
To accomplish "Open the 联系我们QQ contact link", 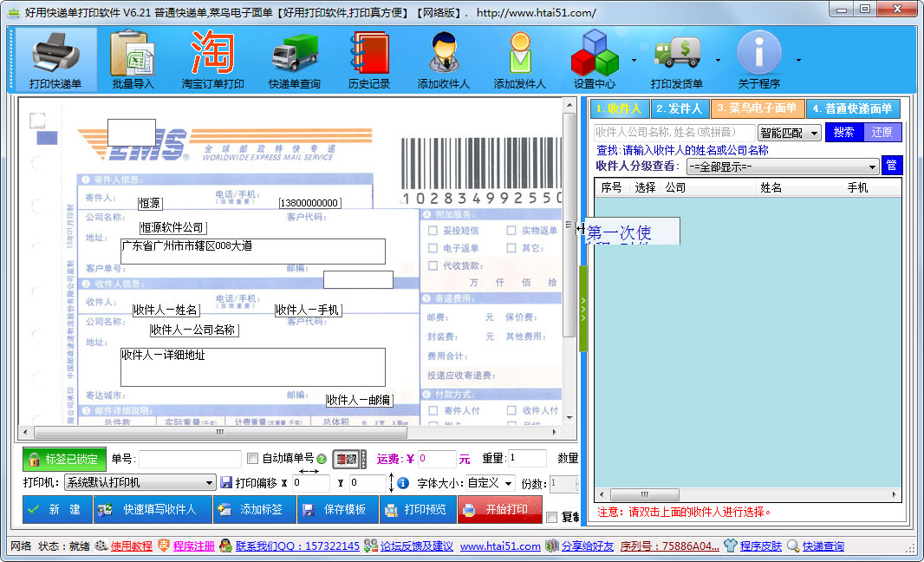I will 297,546.
